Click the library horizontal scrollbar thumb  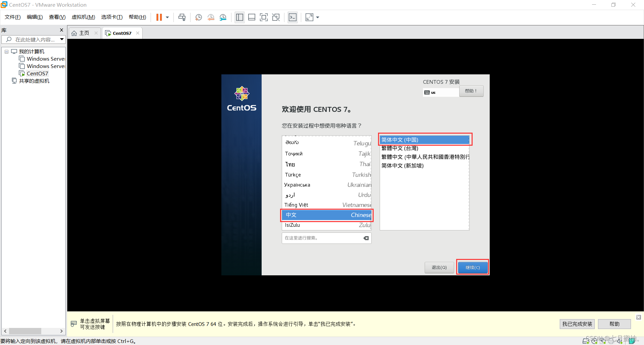tap(25, 331)
